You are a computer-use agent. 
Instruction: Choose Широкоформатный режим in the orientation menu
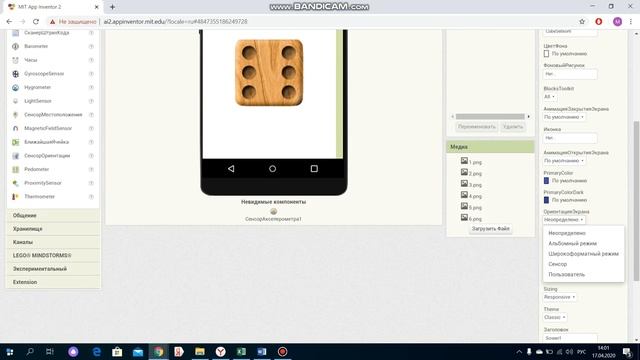click(583, 254)
